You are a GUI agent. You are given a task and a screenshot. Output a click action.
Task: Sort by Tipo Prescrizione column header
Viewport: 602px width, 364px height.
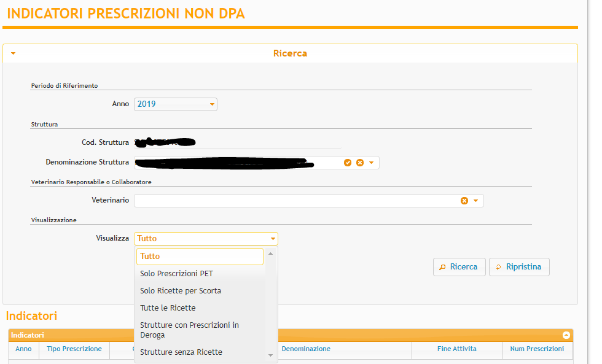point(74,349)
